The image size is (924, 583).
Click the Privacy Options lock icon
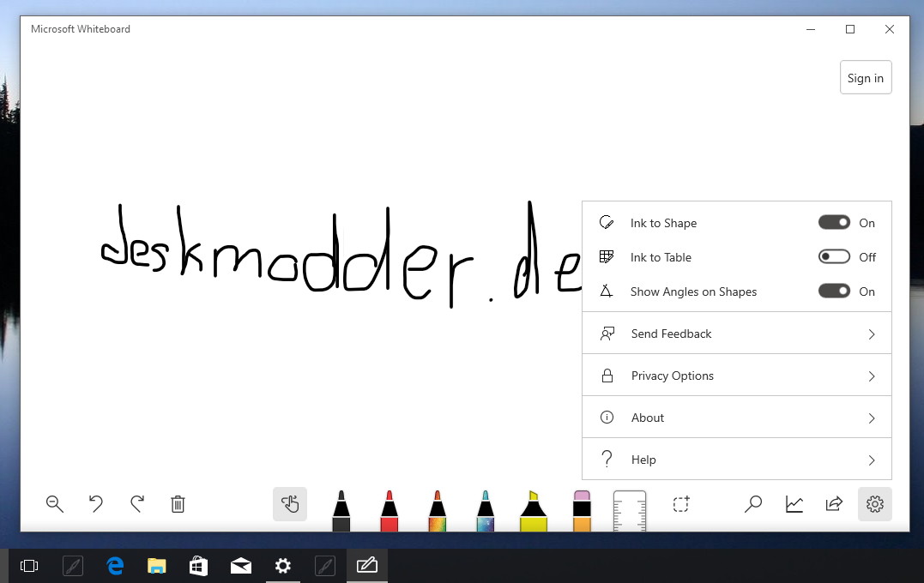pos(607,376)
